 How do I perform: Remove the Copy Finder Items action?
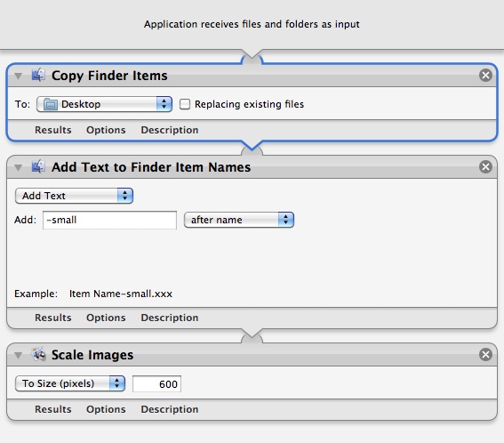[x=485, y=76]
